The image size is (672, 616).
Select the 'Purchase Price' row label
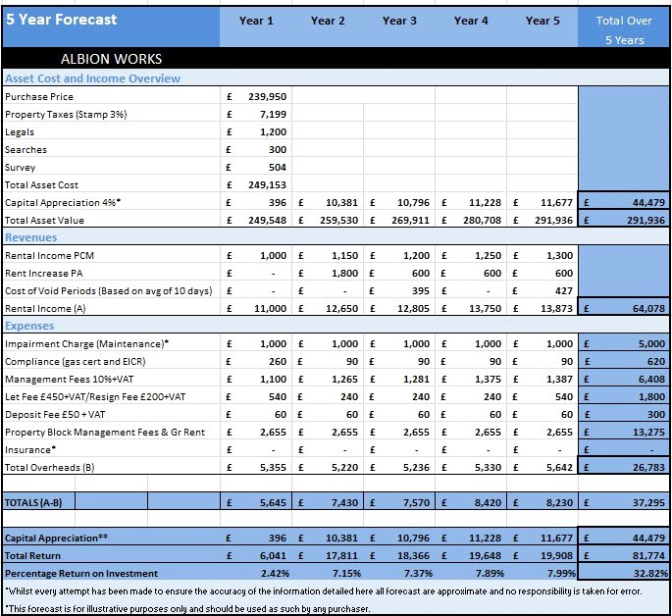39,97
